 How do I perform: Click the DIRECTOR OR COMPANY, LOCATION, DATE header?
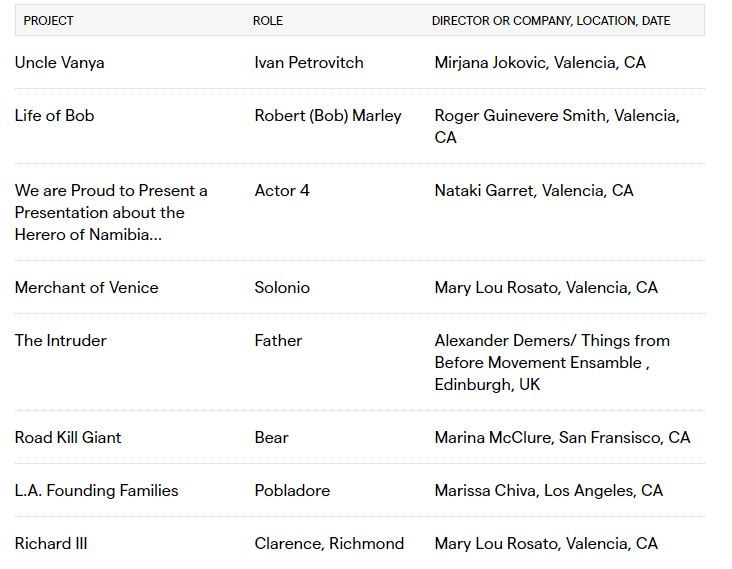pos(551,21)
